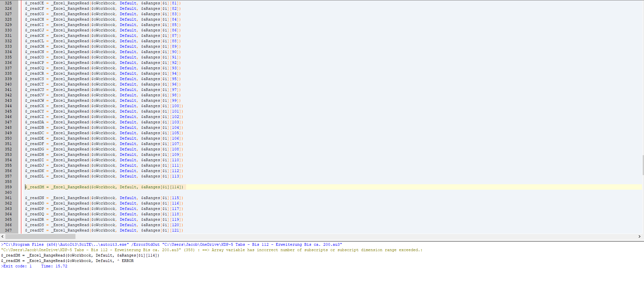Click the horizontal scrollbar left arrow
This screenshot has width=644, height=286.
(3, 237)
